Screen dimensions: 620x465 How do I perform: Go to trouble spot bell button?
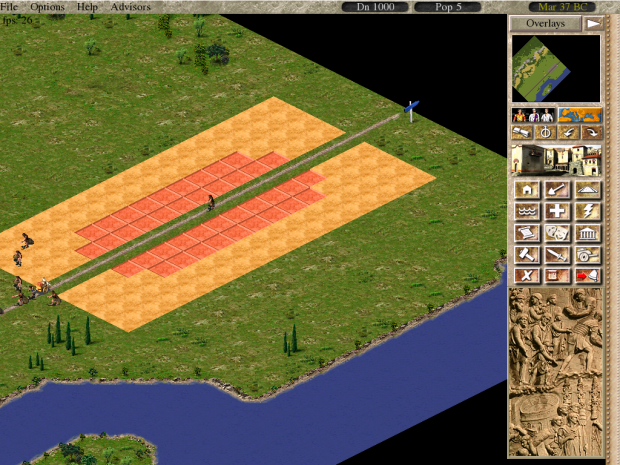588,276
